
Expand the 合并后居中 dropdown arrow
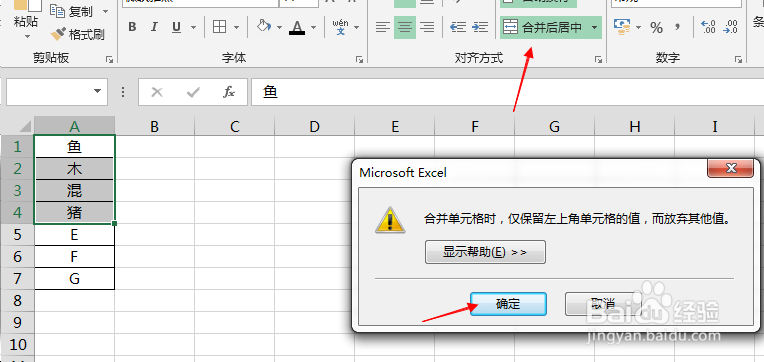[594, 27]
